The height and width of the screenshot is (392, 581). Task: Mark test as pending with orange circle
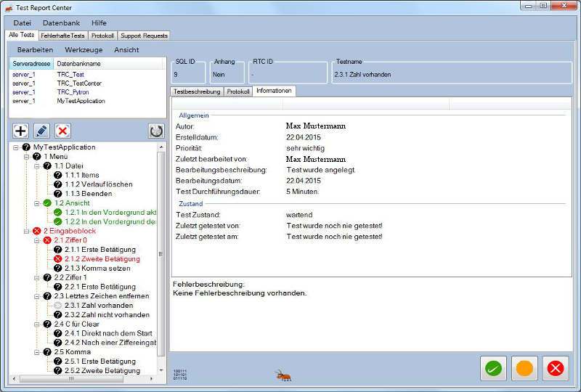tap(524, 368)
